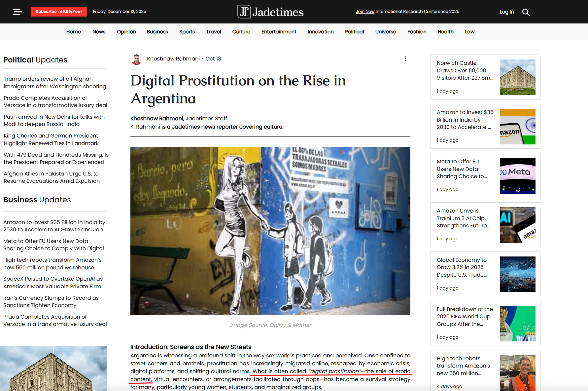Click the Oct 13 publish date
The width and height of the screenshot is (588, 391).
(x=213, y=59)
